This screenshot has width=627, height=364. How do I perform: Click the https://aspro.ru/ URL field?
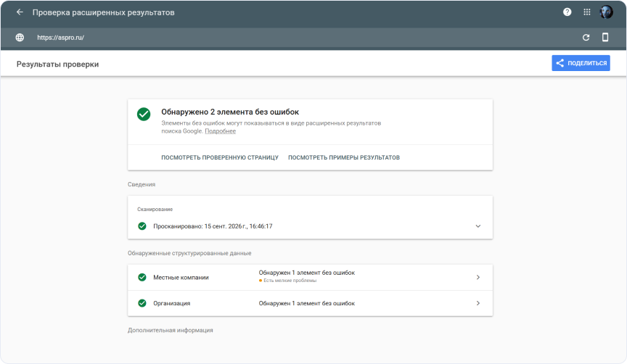click(x=60, y=38)
